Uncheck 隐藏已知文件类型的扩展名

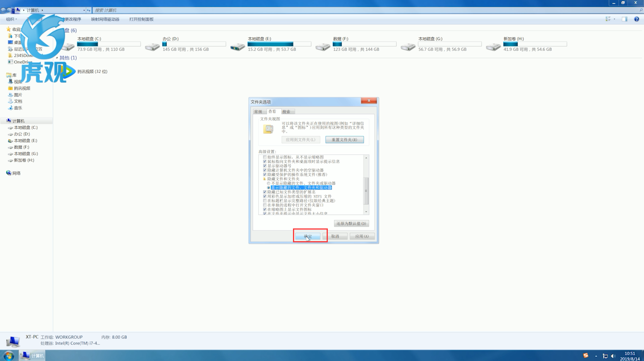[265, 192]
